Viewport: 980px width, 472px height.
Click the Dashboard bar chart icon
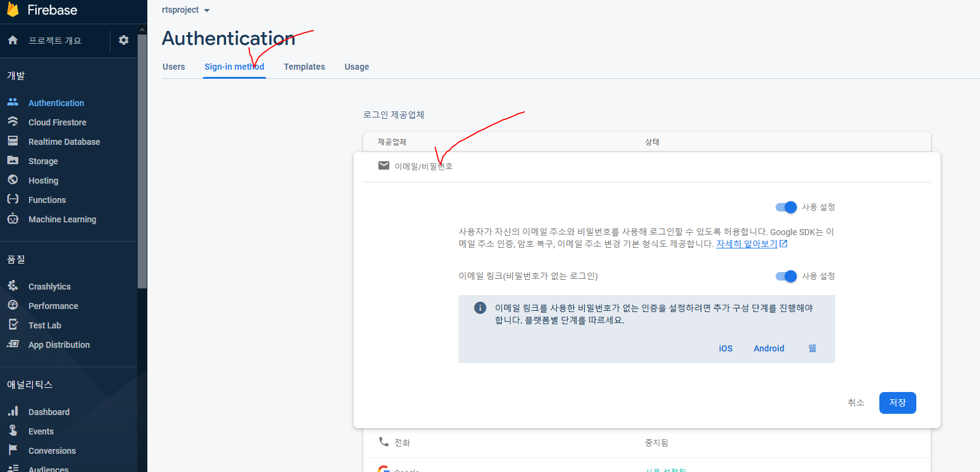[13, 411]
